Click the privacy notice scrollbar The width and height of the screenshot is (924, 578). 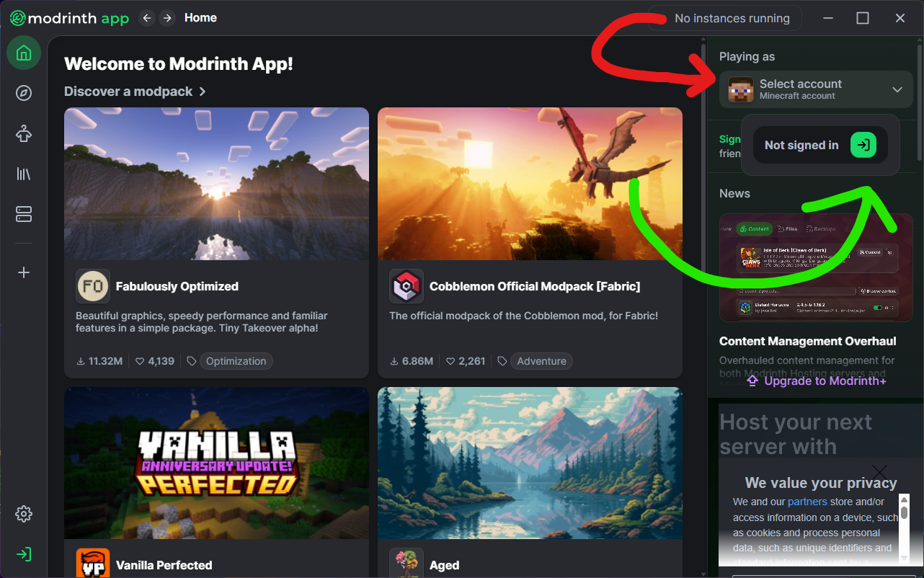[904, 528]
